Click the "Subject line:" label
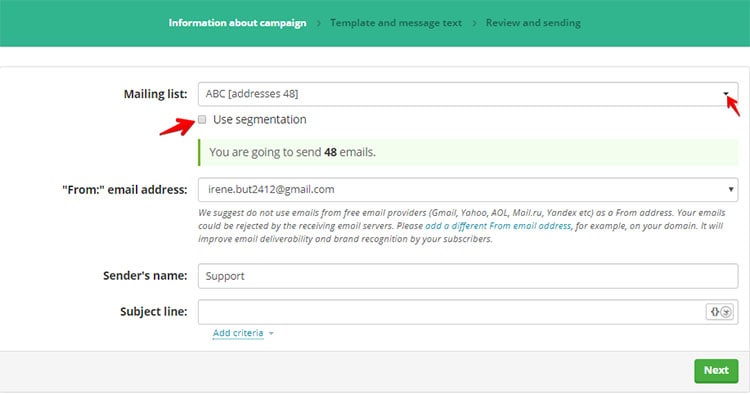Screen dimensions: 750x395 pos(154,312)
